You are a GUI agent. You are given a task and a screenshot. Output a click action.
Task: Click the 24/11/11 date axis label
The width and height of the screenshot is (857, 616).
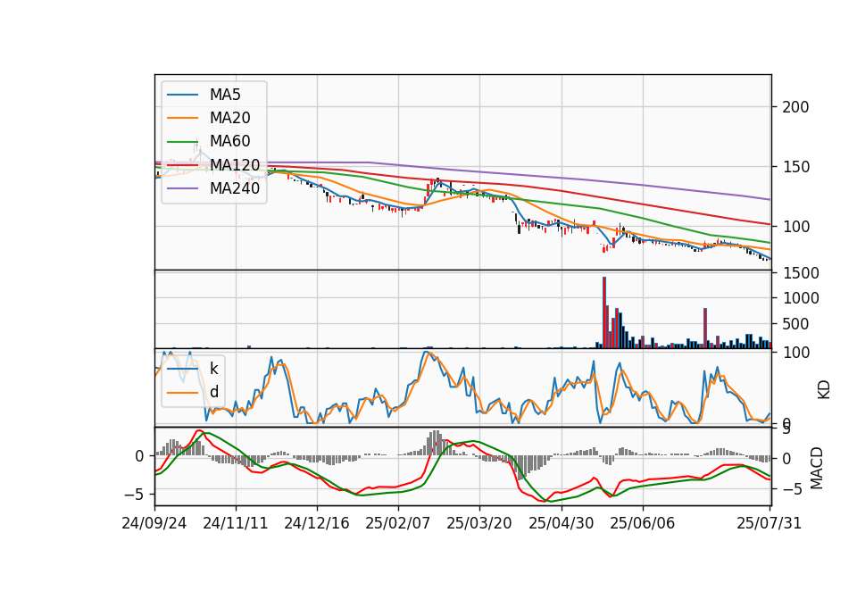click(x=236, y=523)
